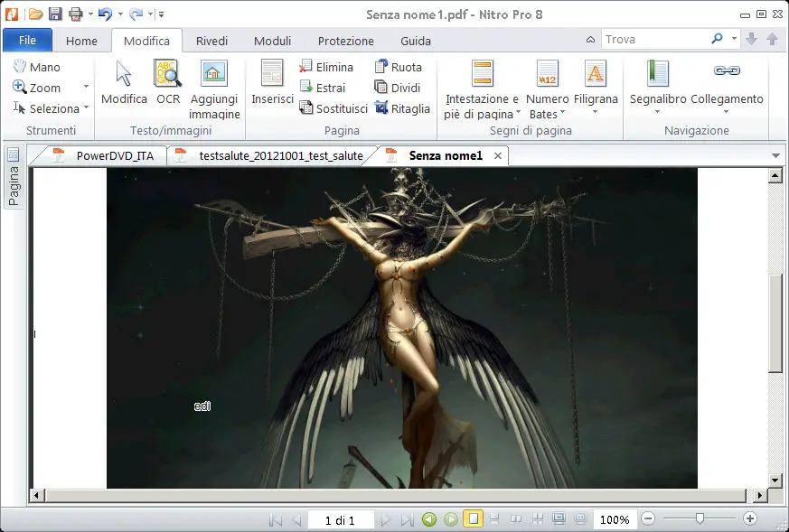Delete pages with Elimina
Image resolution: width=789 pixels, height=532 pixels.
[x=326, y=67]
